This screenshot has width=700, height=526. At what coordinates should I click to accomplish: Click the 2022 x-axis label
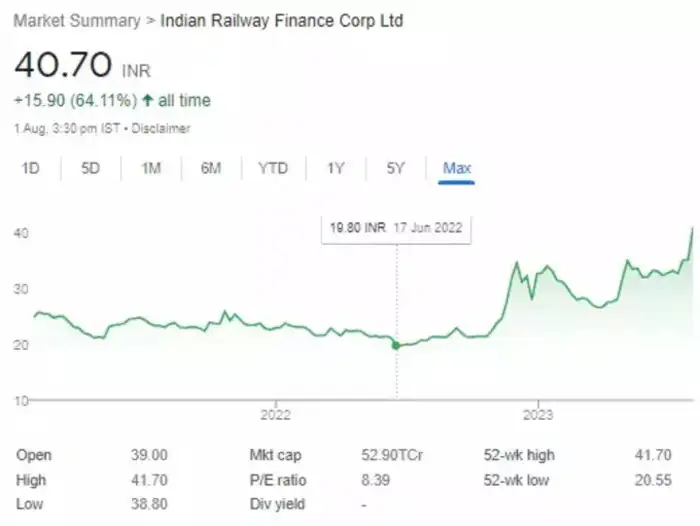tap(275, 414)
